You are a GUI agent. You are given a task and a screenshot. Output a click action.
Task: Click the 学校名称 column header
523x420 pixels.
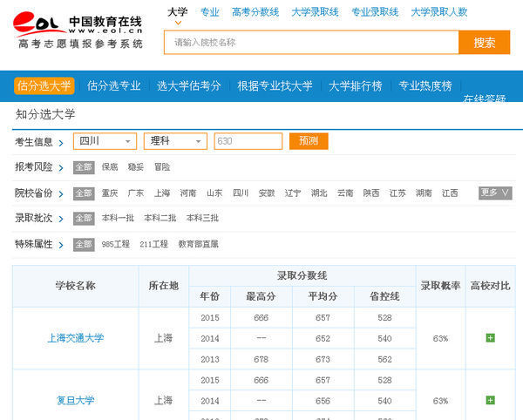(76, 286)
